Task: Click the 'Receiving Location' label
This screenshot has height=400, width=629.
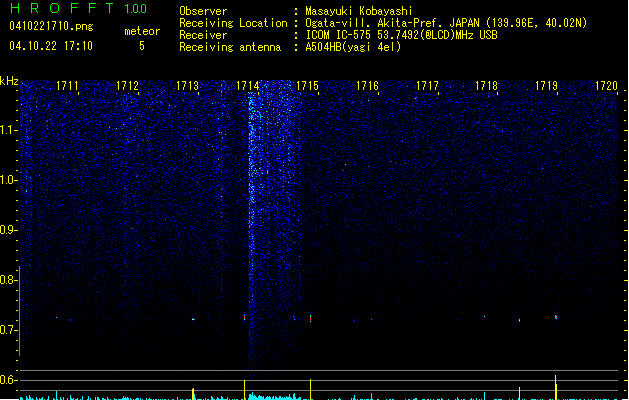Action: coord(233,23)
